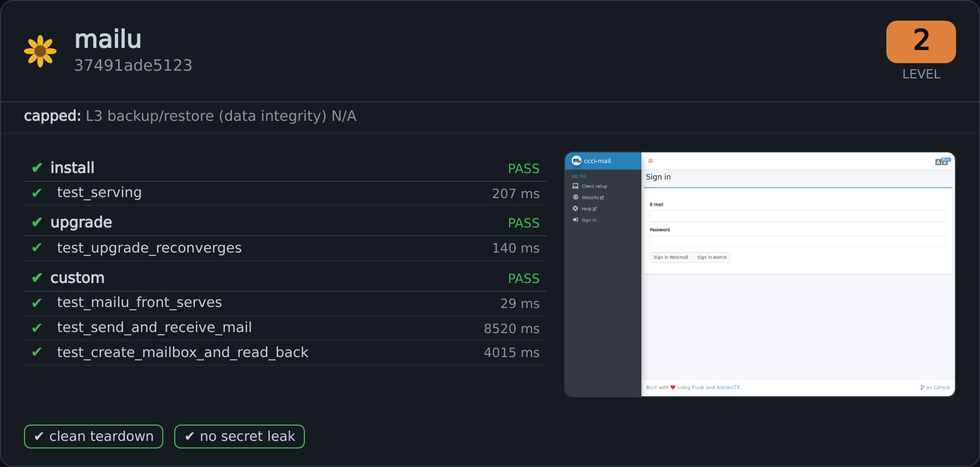The width and height of the screenshot is (980, 467).
Task: Click the PASS status for custom
Action: [524, 279]
